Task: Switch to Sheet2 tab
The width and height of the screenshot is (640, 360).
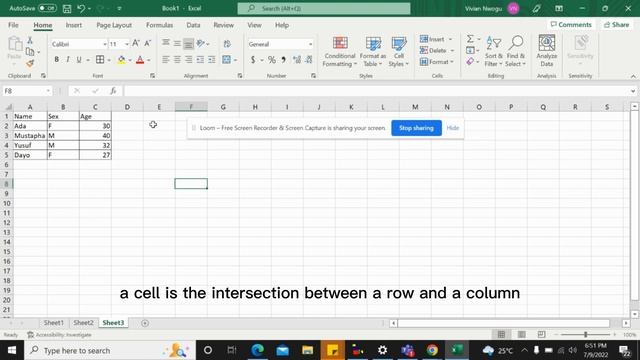Action: [x=83, y=322]
